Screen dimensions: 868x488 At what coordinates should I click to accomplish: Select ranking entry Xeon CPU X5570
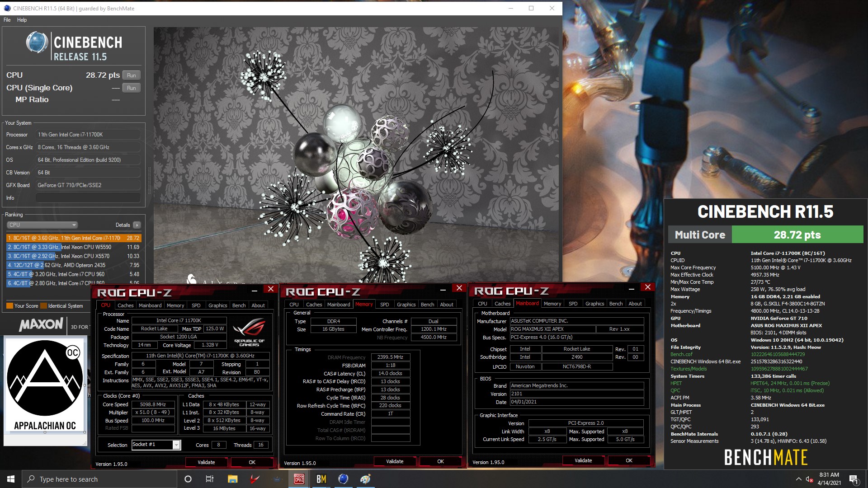(x=74, y=256)
